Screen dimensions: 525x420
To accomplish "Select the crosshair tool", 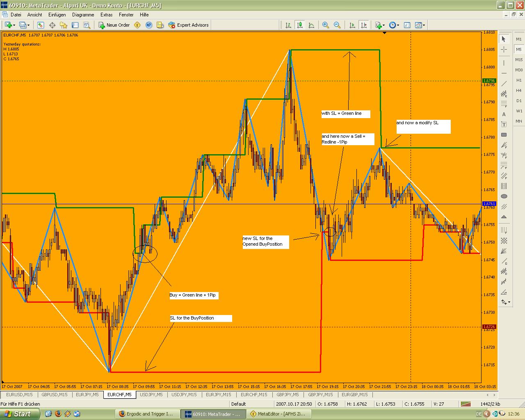I will (x=504, y=49).
